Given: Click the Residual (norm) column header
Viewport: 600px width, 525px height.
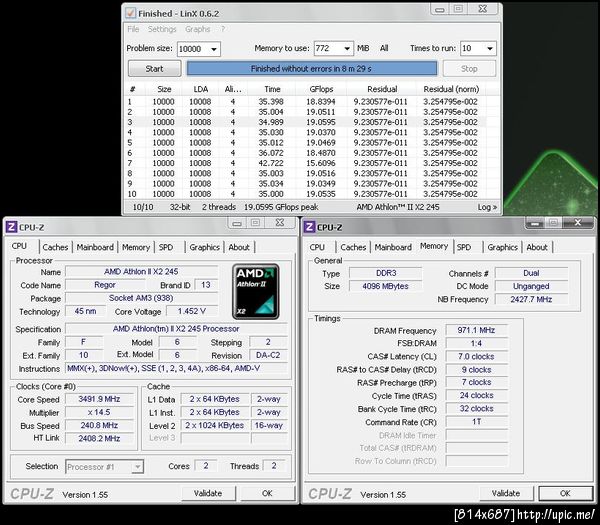Looking at the screenshot, I should (451, 89).
